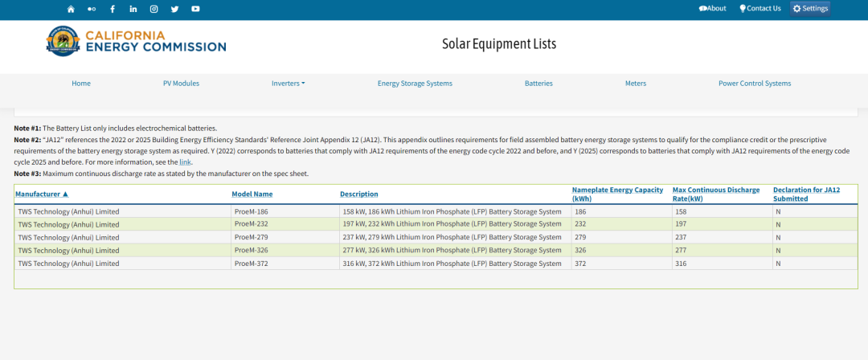Click the California Energy Commission logo

point(136,42)
